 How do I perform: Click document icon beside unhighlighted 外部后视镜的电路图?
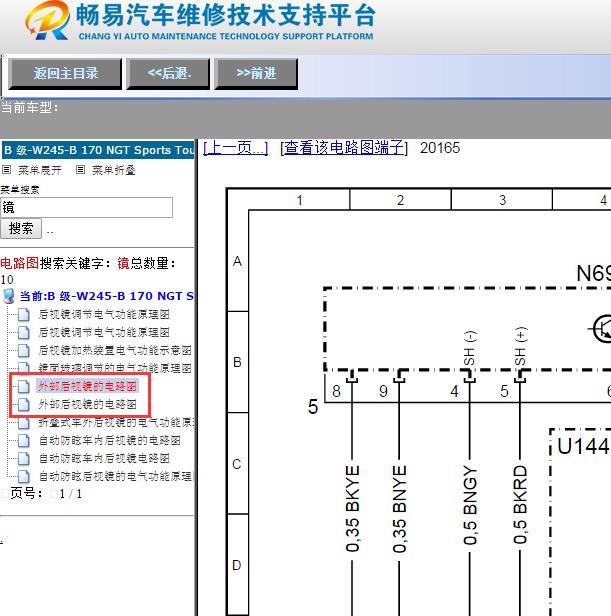(x=24, y=404)
